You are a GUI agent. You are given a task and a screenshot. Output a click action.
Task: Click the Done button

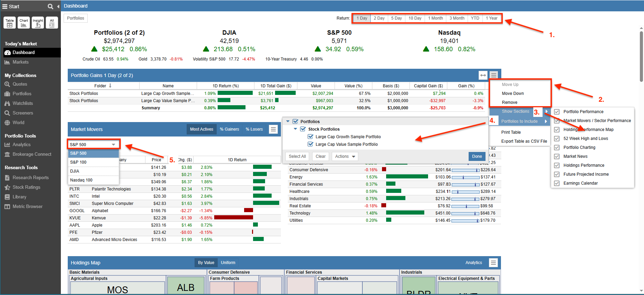point(477,156)
